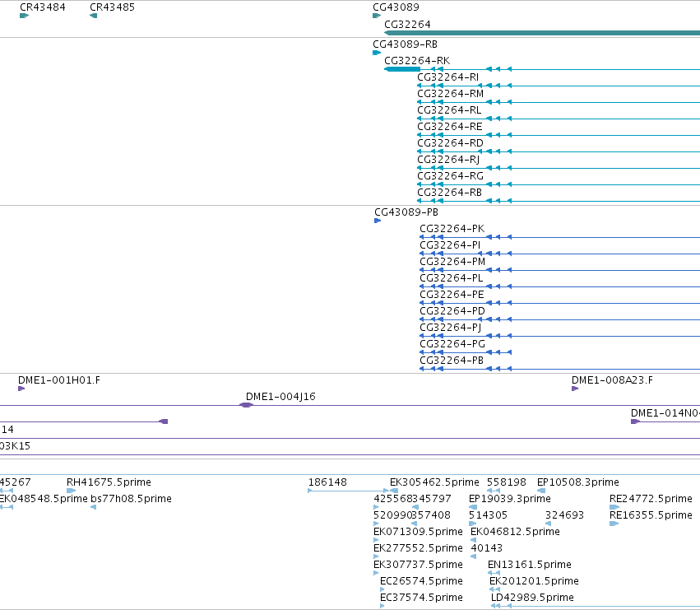The height and width of the screenshot is (610, 700).
Task: Select the CG32264-RG transcript label
Action: (x=450, y=176)
